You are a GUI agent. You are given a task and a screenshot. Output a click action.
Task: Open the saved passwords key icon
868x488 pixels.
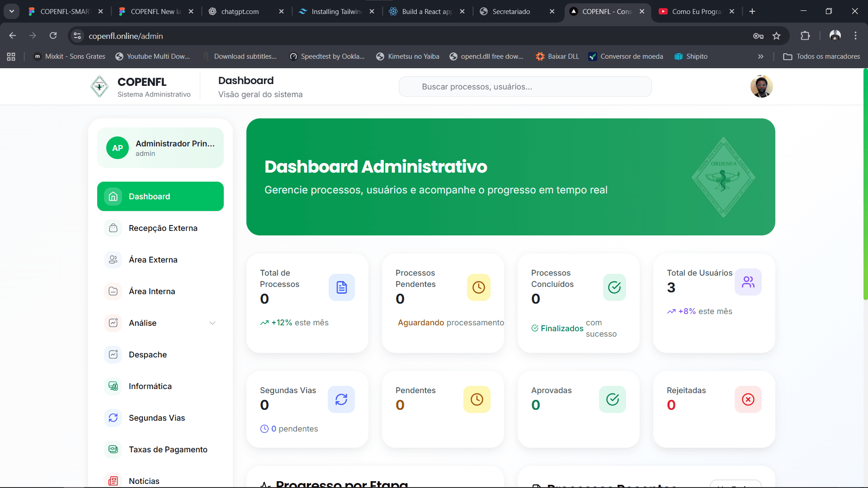coord(758,36)
